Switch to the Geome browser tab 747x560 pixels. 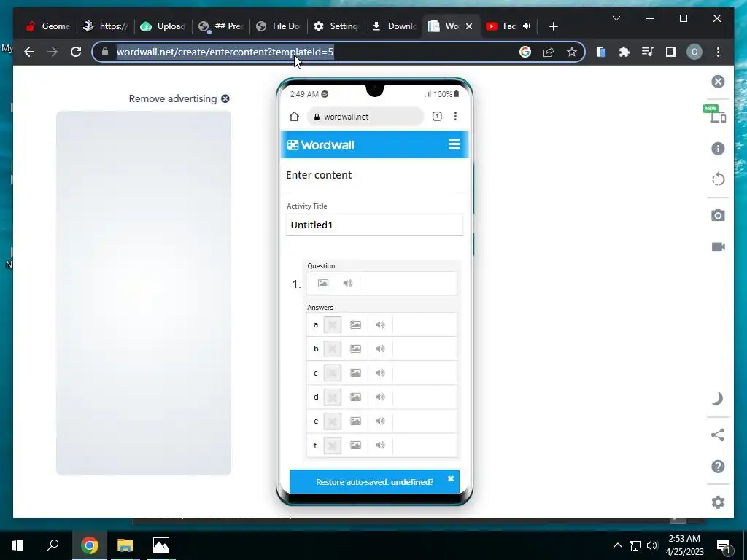(47, 26)
